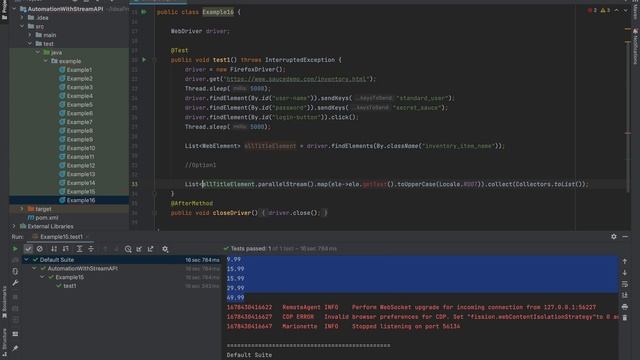640x360 pixels.
Task: Open Bookmarks tool window tab
Action: 4,302
